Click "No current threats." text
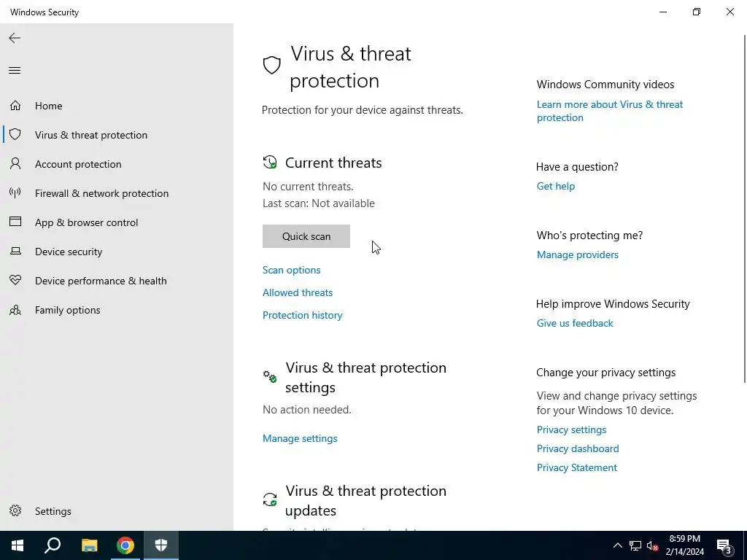 pos(309,186)
